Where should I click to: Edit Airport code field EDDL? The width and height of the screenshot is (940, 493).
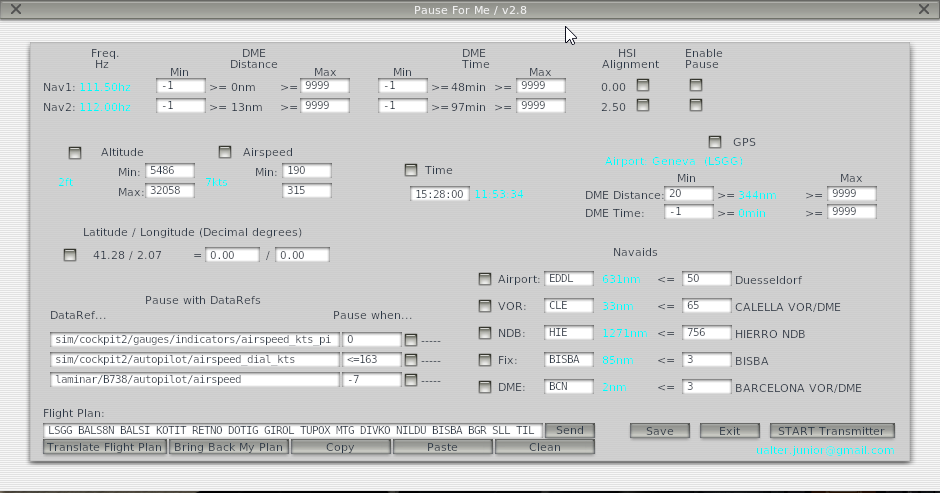pyautogui.click(x=569, y=279)
